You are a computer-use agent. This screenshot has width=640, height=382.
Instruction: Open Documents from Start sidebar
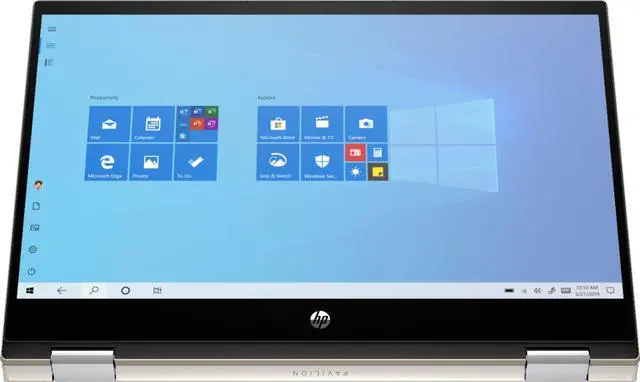click(x=36, y=206)
